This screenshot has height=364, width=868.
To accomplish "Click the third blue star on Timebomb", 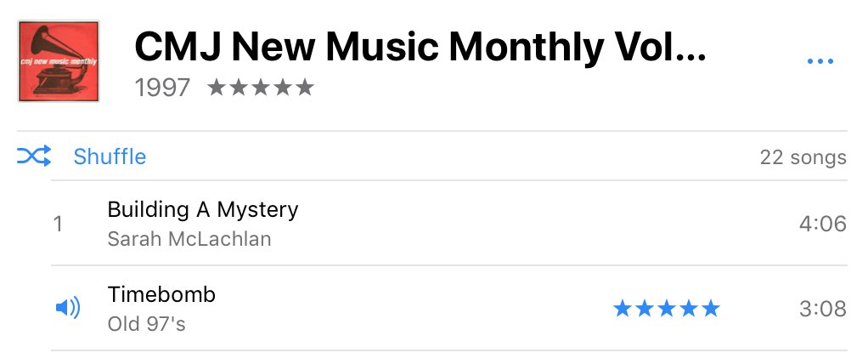I will (x=666, y=309).
